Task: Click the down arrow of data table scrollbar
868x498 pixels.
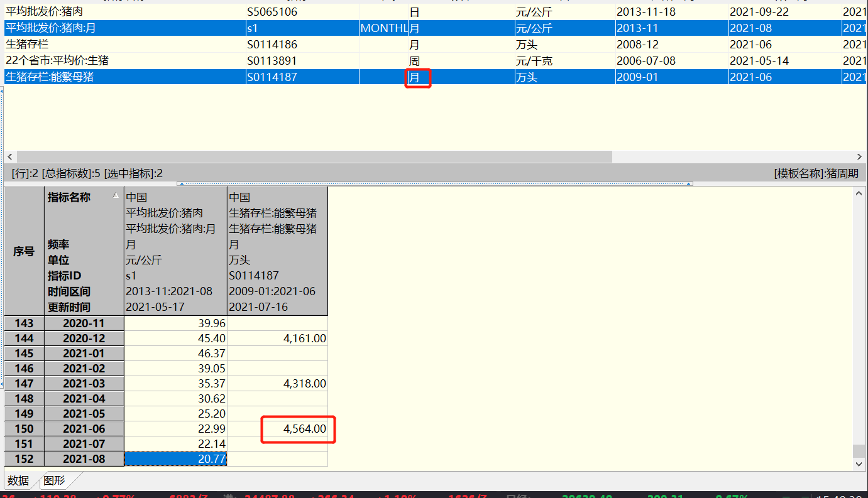Action: click(859, 463)
